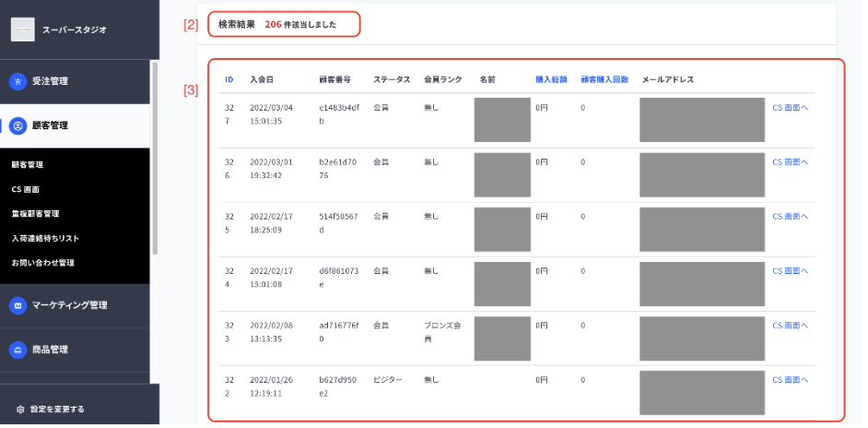The height and width of the screenshot is (428, 868).
Task: Click the sidebar vertical scrollbar
Action: 155,158
